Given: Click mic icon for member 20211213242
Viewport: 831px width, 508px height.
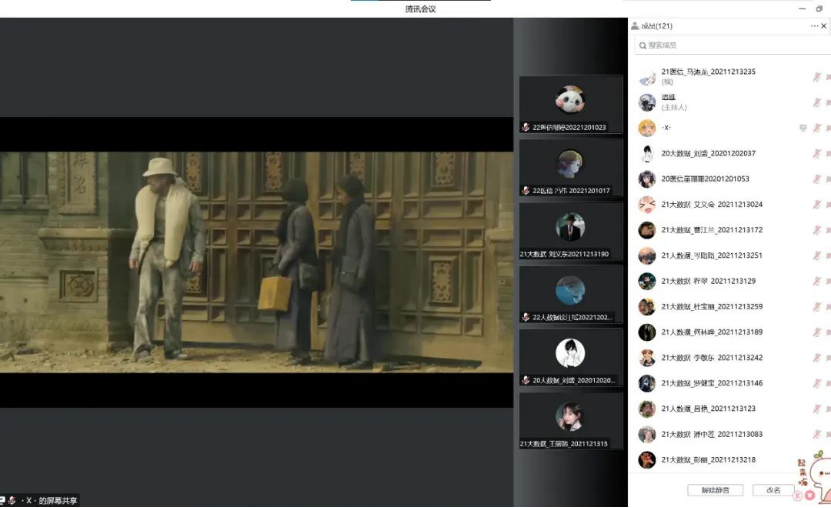Looking at the screenshot, I should (817, 358).
